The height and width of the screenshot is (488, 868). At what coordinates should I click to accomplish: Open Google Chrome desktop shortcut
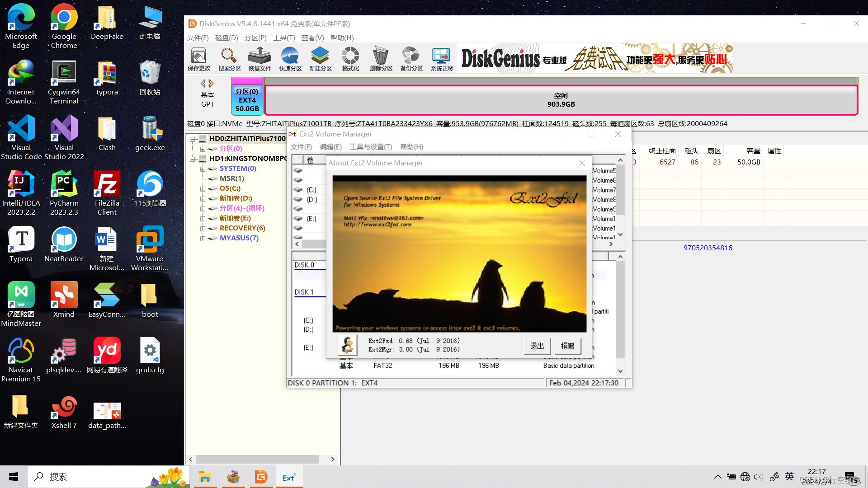point(64,26)
